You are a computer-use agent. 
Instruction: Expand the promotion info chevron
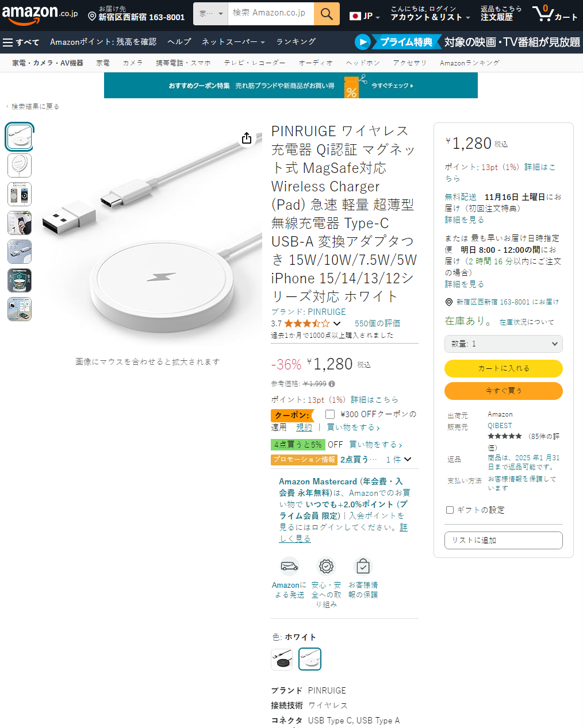tap(408, 459)
